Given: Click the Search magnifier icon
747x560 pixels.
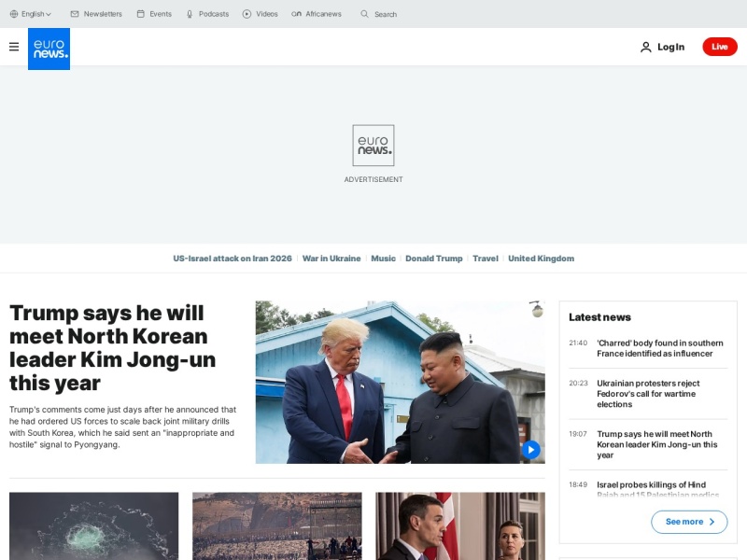Looking at the screenshot, I should tap(364, 14).
